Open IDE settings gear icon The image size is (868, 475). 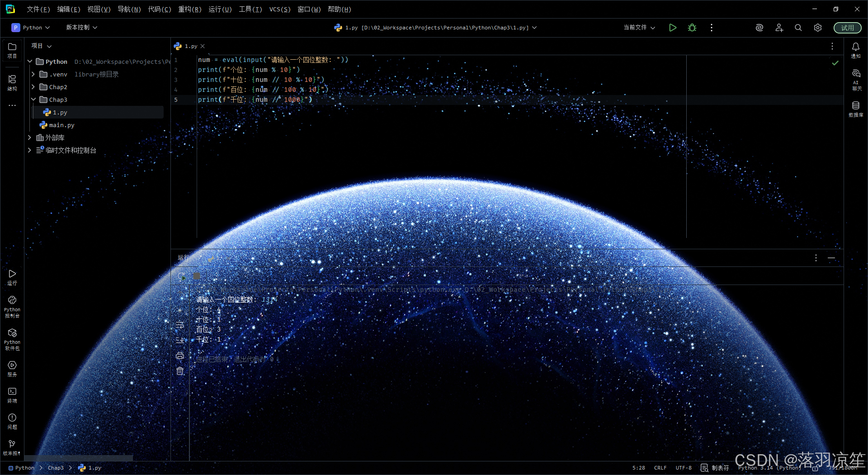[x=818, y=28]
